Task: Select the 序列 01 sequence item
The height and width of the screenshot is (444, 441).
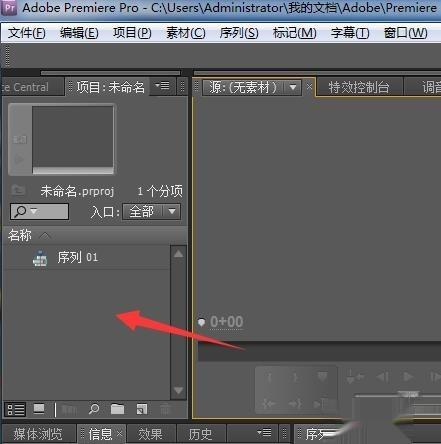Action: (87, 258)
